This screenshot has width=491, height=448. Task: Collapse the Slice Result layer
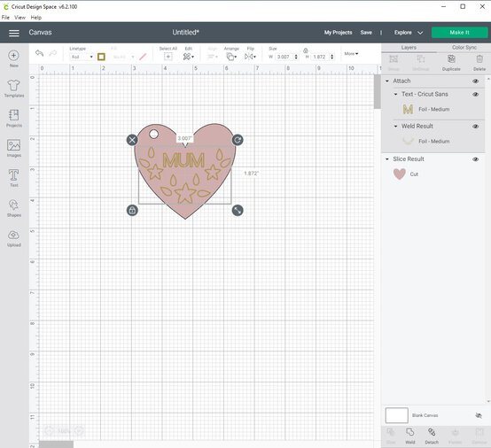387,159
